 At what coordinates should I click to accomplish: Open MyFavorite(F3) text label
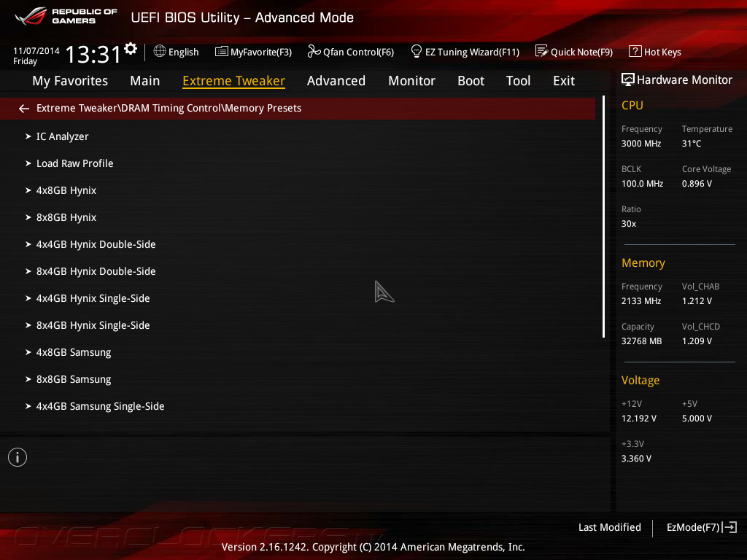coord(261,52)
